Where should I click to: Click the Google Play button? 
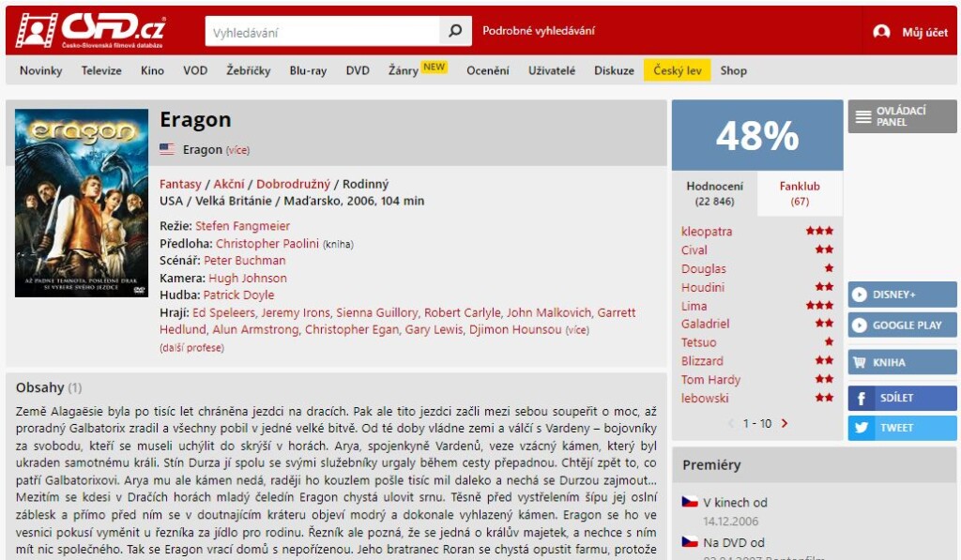pyautogui.click(x=902, y=325)
